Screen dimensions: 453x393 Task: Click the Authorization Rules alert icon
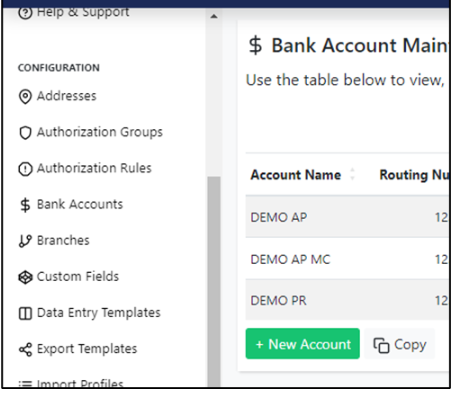[25, 169]
